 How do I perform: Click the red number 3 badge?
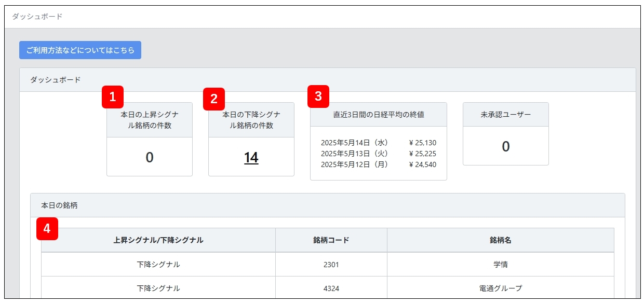[318, 96]
